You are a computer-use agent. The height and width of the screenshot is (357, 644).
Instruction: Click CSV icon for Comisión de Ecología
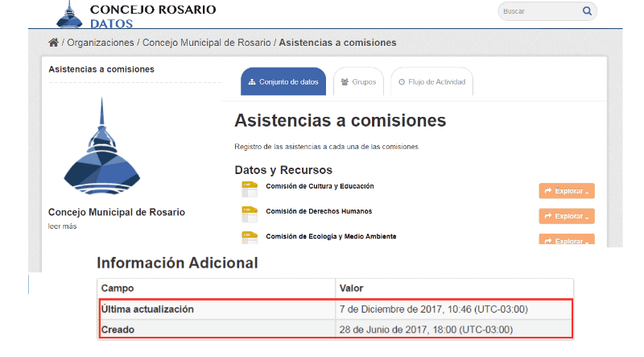click(x=250, y=238)
